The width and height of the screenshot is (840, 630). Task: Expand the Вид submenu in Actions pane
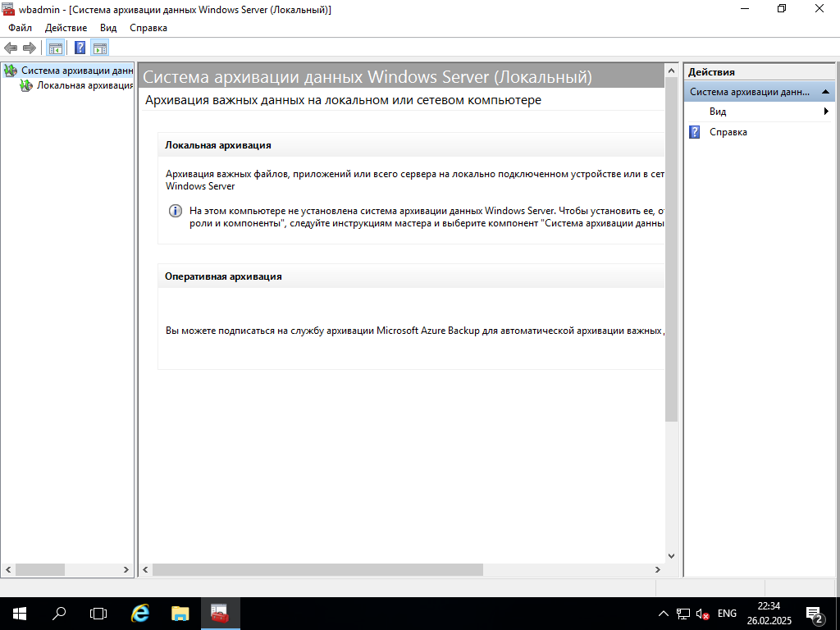pyautogui.click(x=826, y=112)
